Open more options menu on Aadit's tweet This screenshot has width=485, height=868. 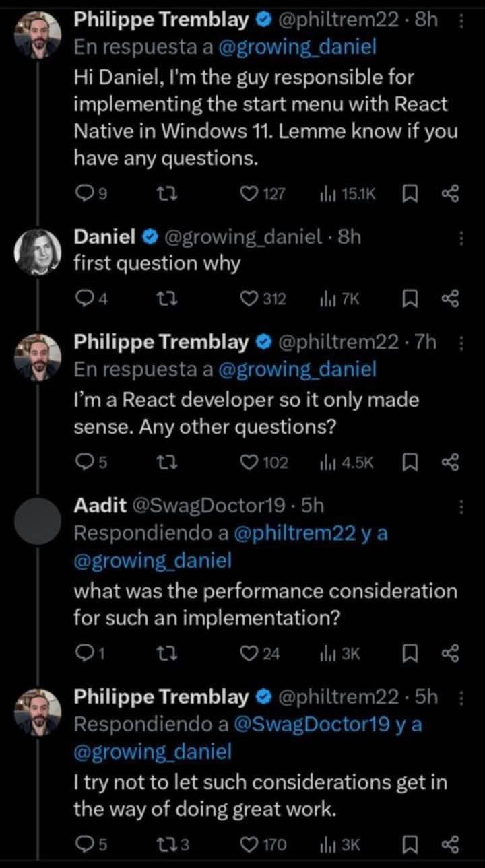click(x=461, y=506)
